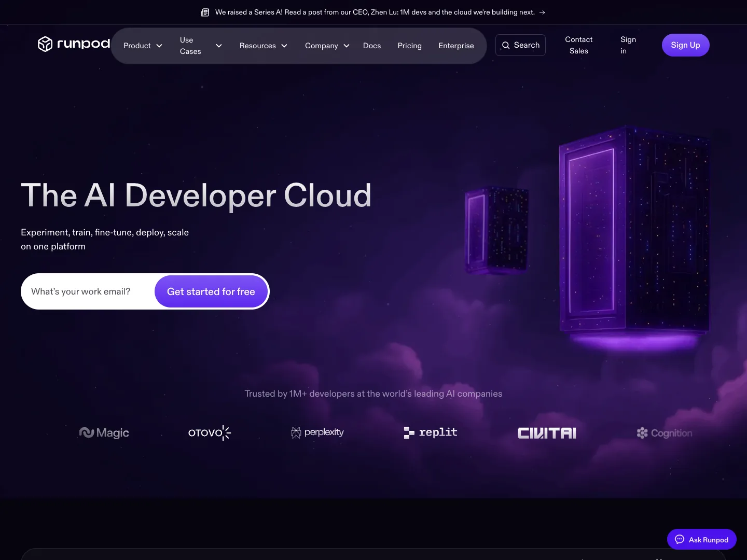
Task: Click The AI Developer Cloud heading
Action: [196, 195]
